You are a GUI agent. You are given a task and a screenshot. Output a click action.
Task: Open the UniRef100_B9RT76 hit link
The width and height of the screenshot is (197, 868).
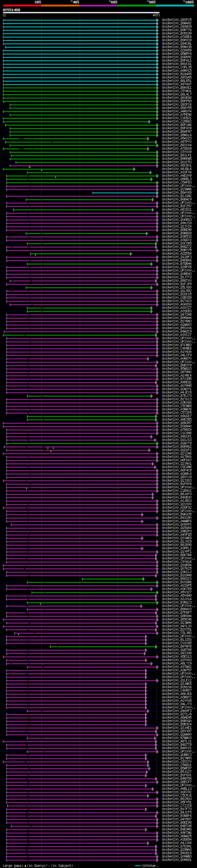(x=177, y=30)
